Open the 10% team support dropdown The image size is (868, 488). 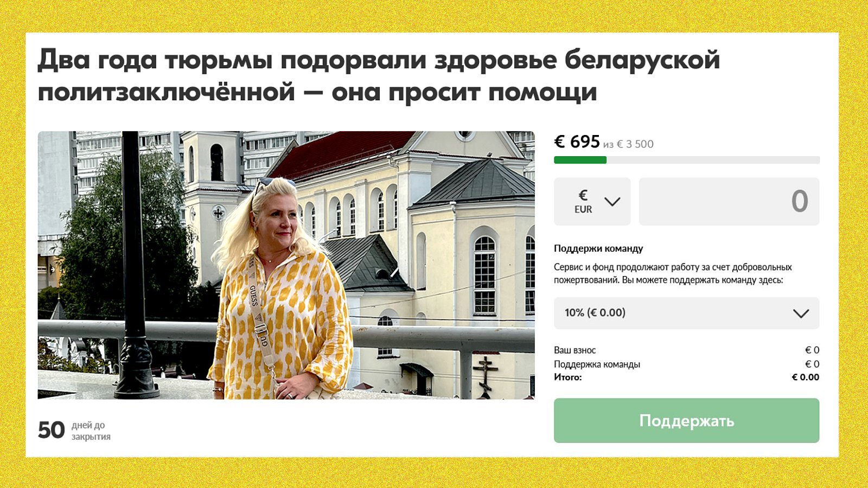pos(686,313)
